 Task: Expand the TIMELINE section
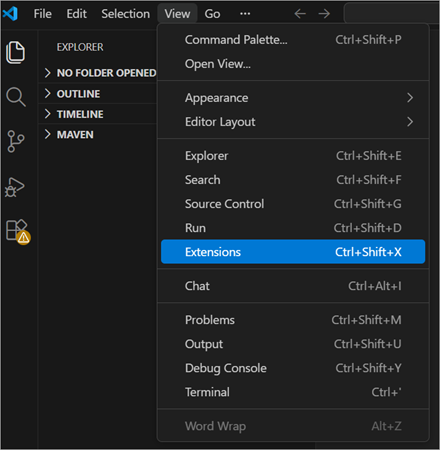(x=99, y=114)
